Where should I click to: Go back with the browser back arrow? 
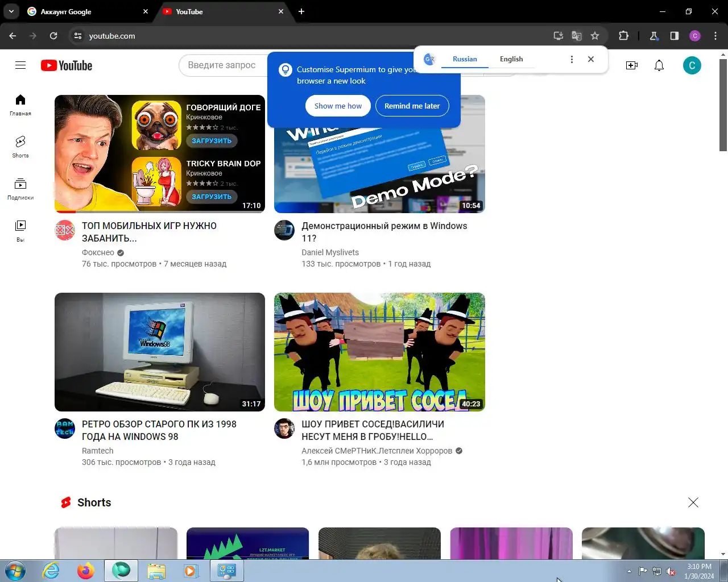[x=13, y=36]
